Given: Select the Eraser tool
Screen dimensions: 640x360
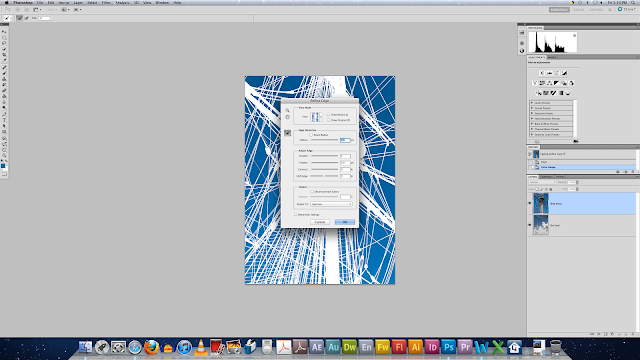Looking at the screenshot, I should tap(4, 90).
